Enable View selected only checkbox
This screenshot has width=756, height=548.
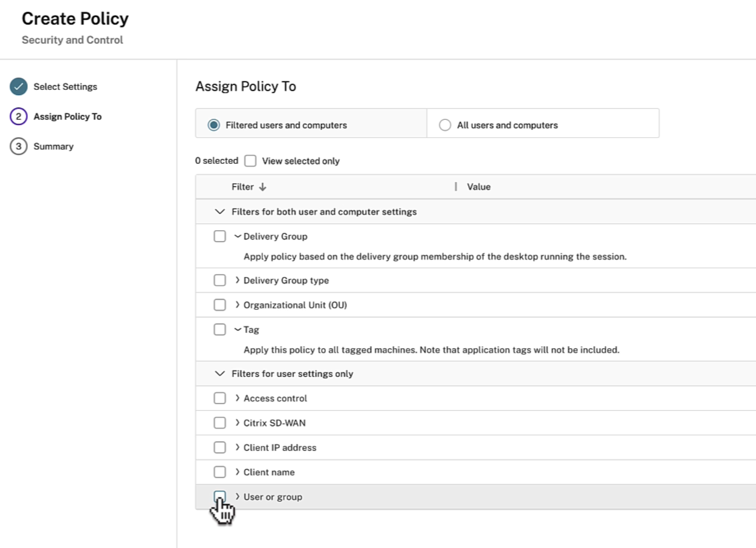[250, 161]
